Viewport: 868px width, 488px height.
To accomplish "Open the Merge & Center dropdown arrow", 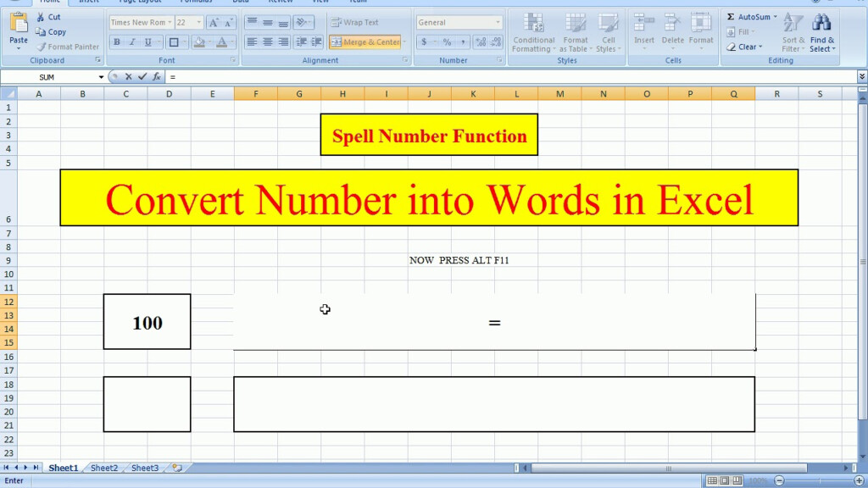I will click(x=404, y=42).
